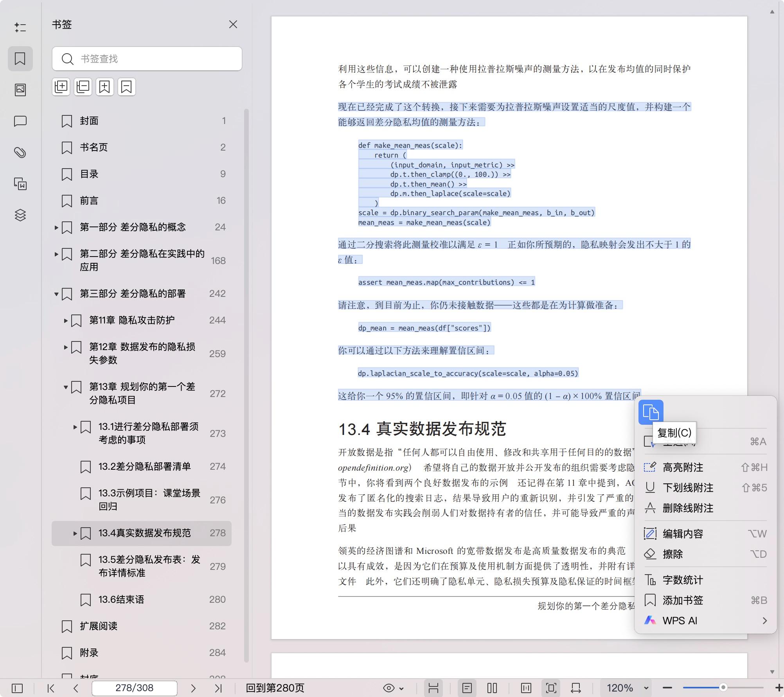Open the layers panel icon
Viewport: 784px width, 697px height.
click(20, 215)
